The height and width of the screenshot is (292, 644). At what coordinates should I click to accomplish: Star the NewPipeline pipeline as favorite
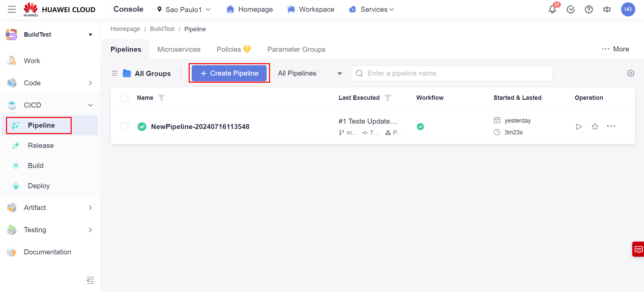click(x=595, y=127)
